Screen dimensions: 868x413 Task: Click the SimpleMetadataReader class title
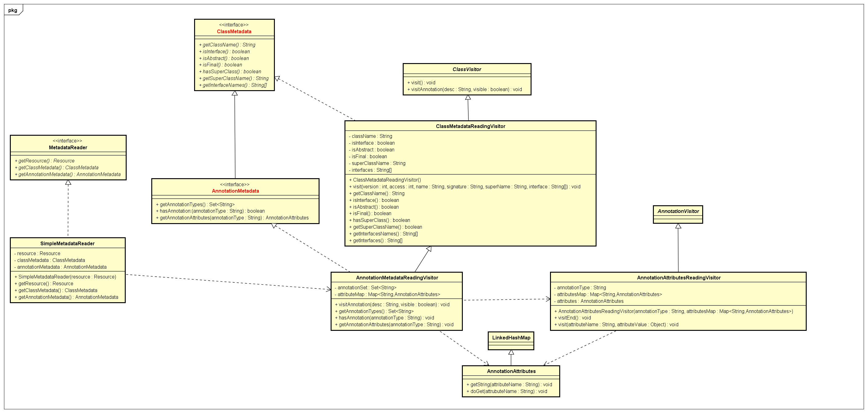pos(67,243)
